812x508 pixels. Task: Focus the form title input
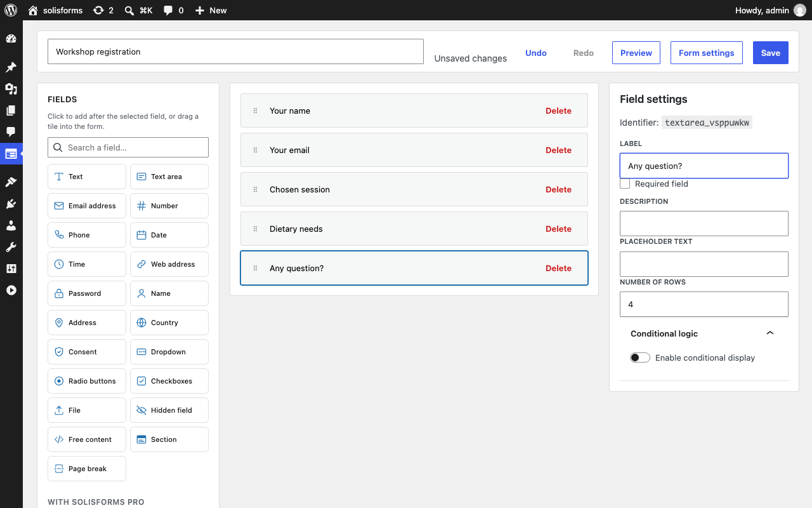click(x=235, y=51)
